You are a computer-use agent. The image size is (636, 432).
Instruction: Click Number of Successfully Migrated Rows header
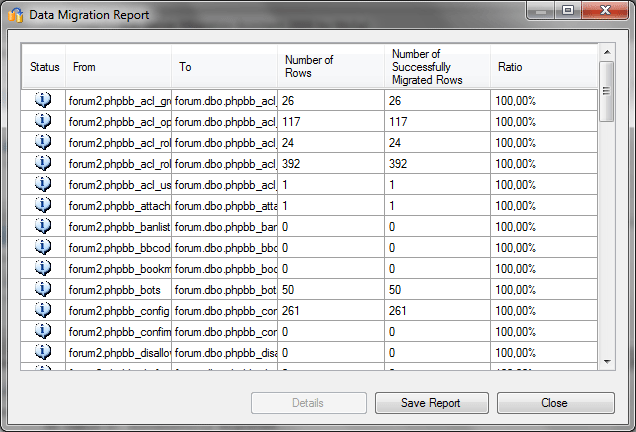point(437,67)
